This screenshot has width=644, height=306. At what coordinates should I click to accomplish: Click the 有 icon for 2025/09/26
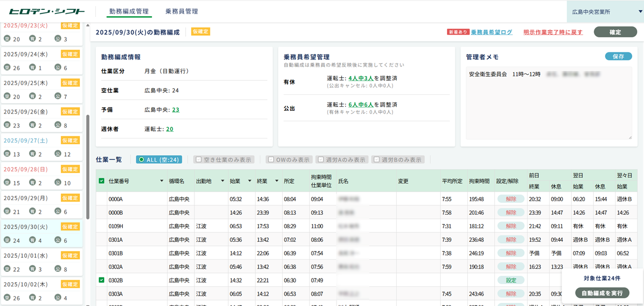[x=33, y=125]
